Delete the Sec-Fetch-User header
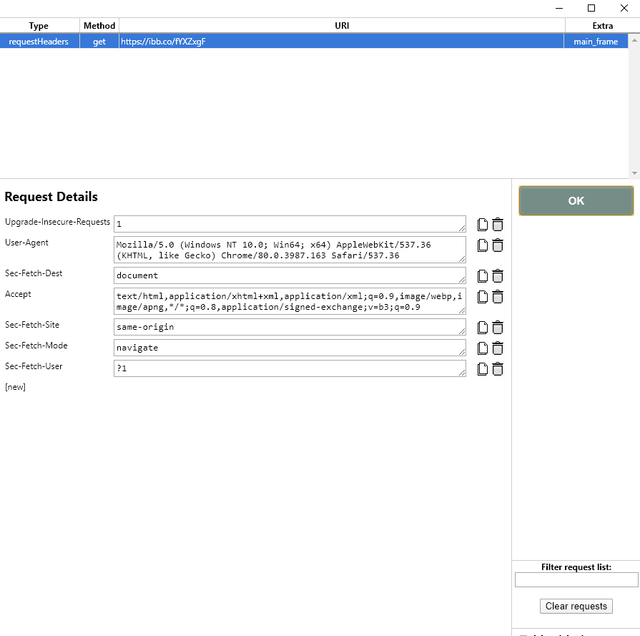Image resolution: width=640 pixels, height=636 pixels. click(497, 369)
